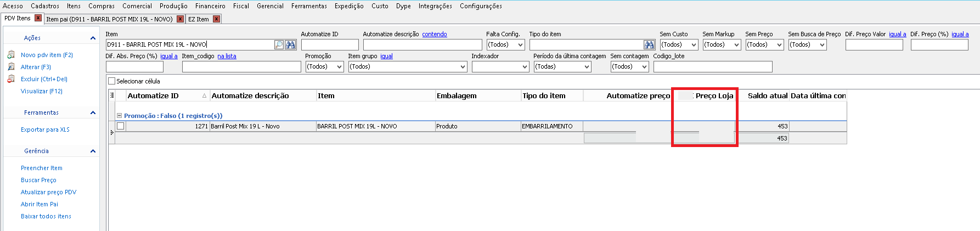Click the Alterar (F3) icon
The image size is (980, 231).
pyautogui.click(x=11, y=67)
